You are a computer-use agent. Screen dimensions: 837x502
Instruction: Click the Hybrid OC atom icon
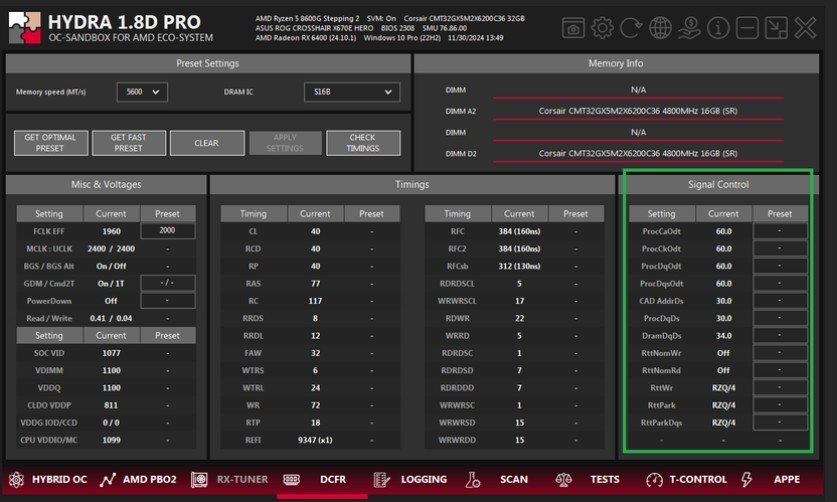click(17, 480)
